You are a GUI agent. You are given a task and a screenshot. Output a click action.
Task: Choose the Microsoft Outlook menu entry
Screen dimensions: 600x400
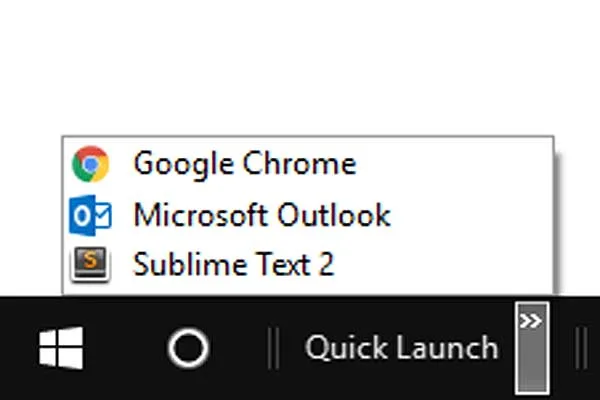tap(262, 215)
